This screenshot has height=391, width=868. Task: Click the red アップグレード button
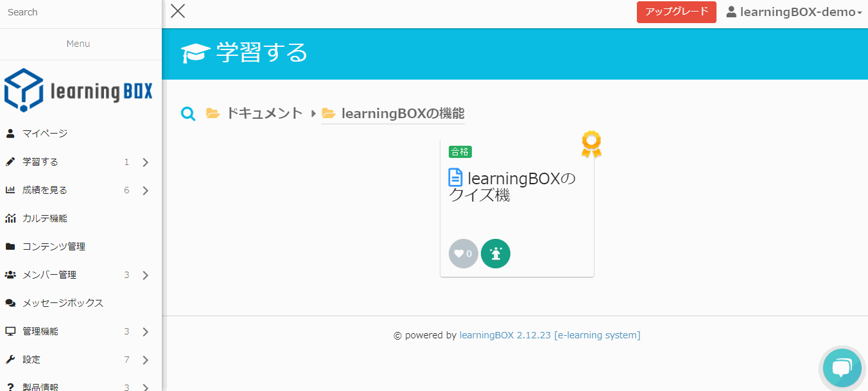pyautogui.click(x=676, y=12)
